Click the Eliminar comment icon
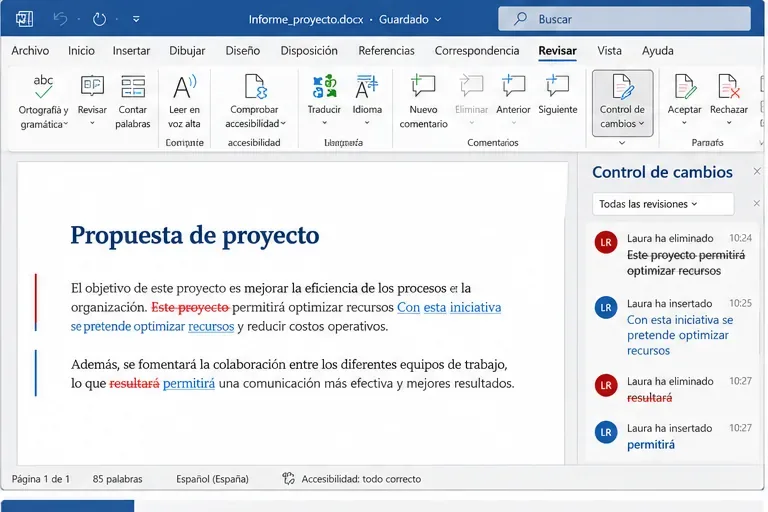This screenshot has width=768, height=512. point(471,87)
